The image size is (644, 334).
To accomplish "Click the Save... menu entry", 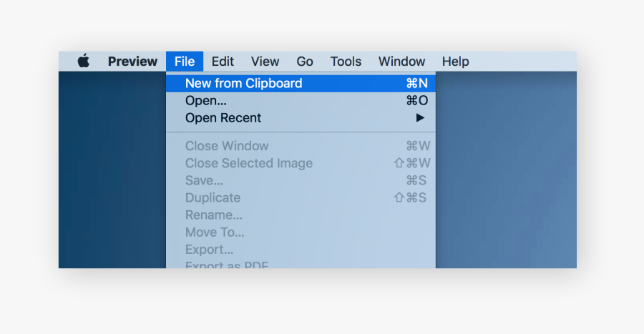I will 301,180.
